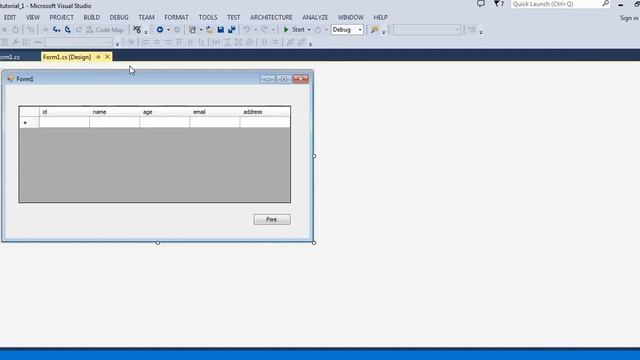This screenshot has width=640, height=360.
Task: Open the TOOLS menu
Action: [x=208, y=18]
